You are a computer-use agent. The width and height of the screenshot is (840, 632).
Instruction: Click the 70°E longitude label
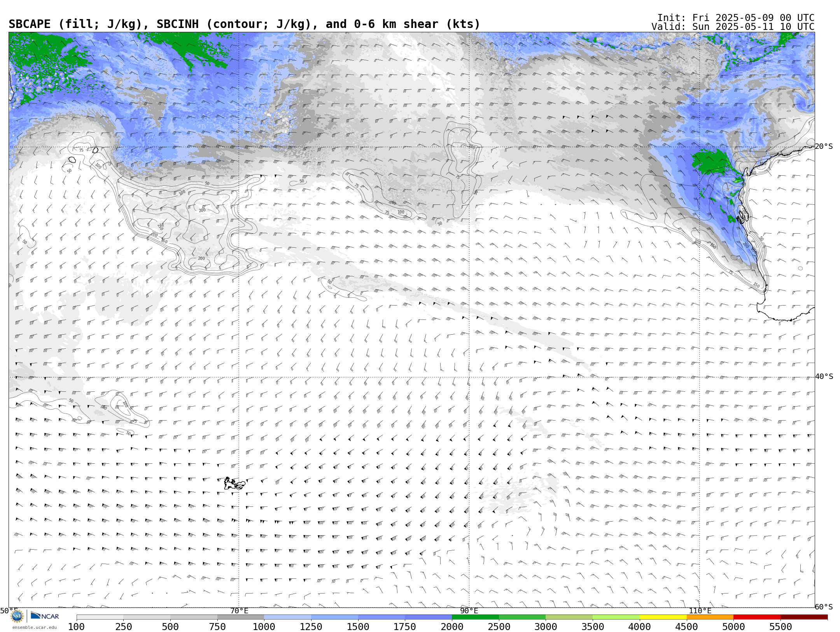239,611
